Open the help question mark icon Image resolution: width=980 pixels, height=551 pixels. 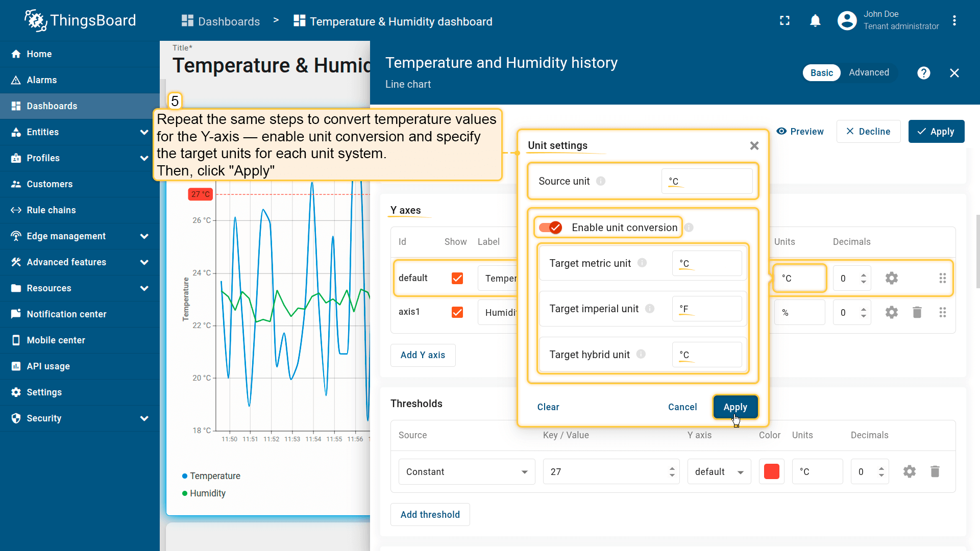pos(923,73)
